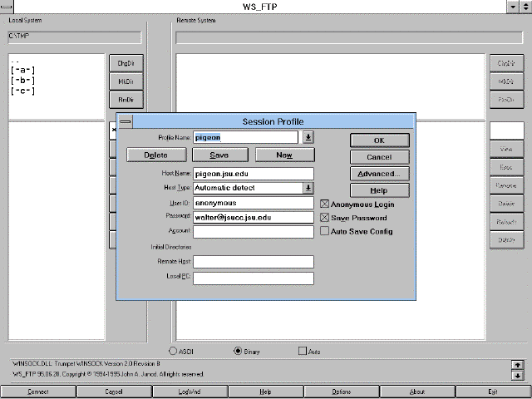Click the remote Rename button

tap(506, 185)
